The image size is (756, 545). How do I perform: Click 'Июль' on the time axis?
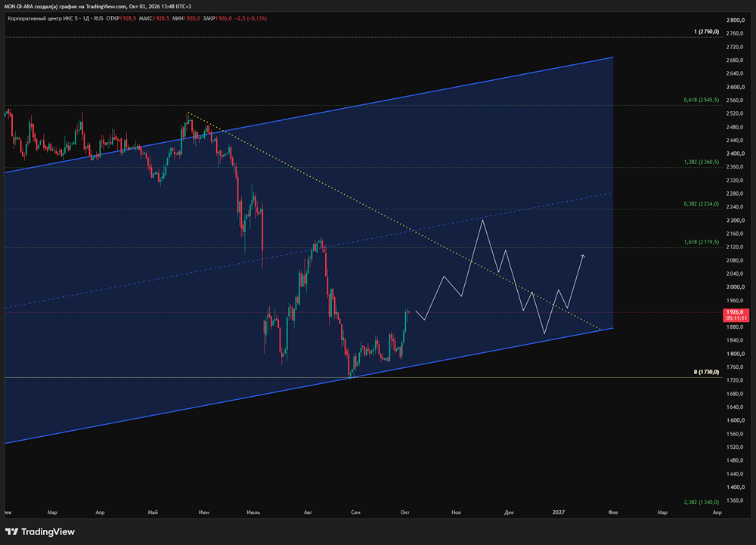pos(253,512)
